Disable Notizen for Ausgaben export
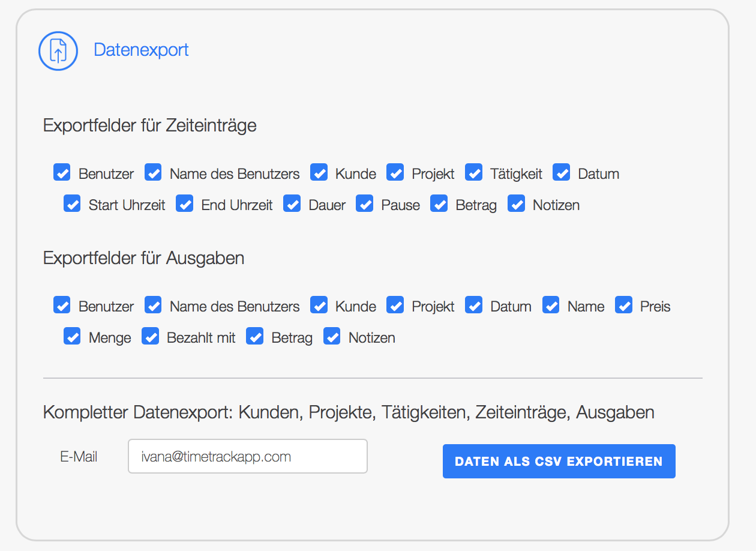 pos(332,336)
